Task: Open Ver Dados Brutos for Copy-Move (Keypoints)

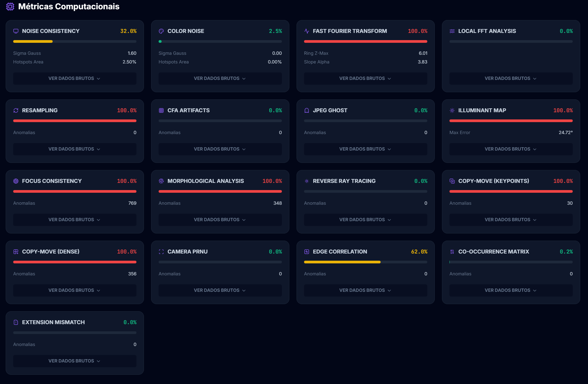Action: (x=511, y=220)
